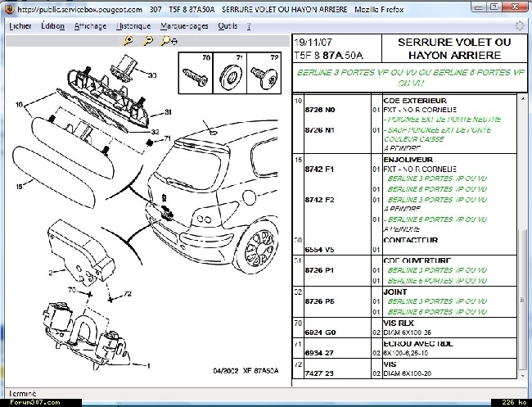The height and width of the screenshot is (407, 532).
Task: Click the JOINT heading
Action: pyautogui.click(x=395, y=292)
